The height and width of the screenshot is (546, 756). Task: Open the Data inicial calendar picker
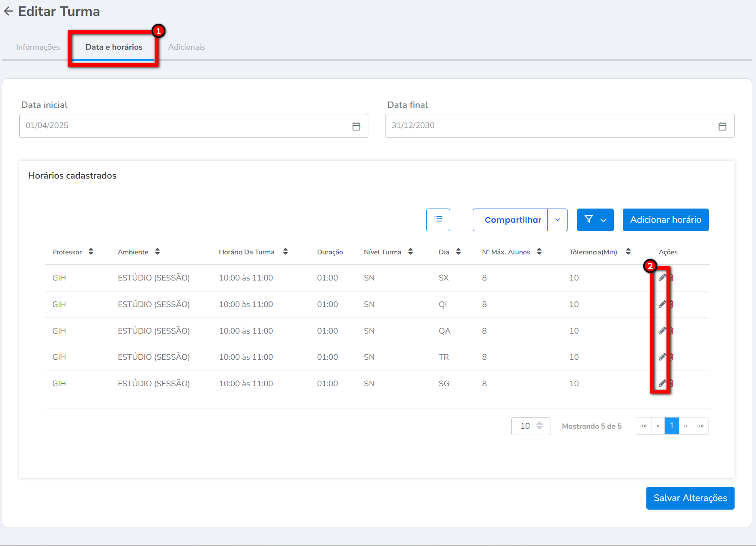(x=356, y=126)
